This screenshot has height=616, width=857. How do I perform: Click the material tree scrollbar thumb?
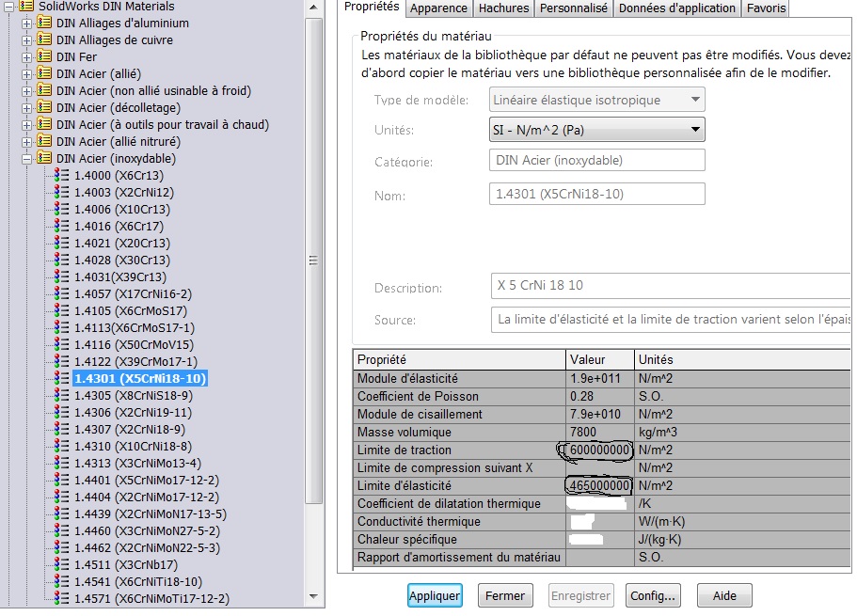(313, 261)
